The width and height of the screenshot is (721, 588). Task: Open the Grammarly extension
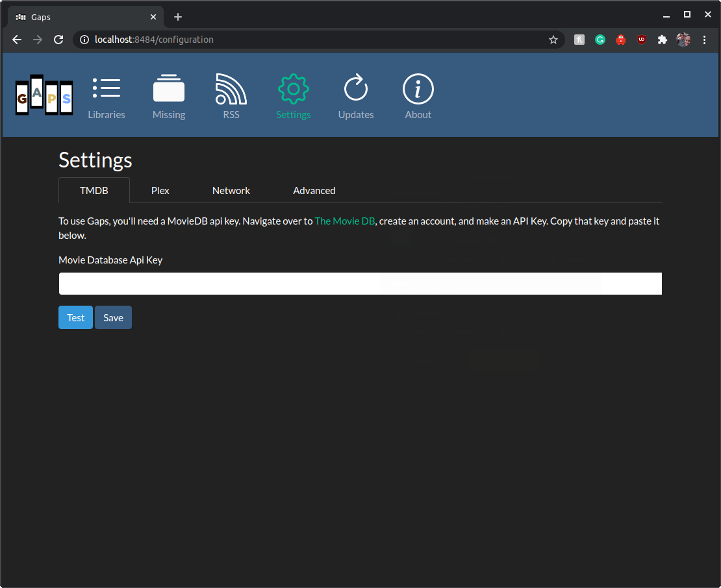600,40
